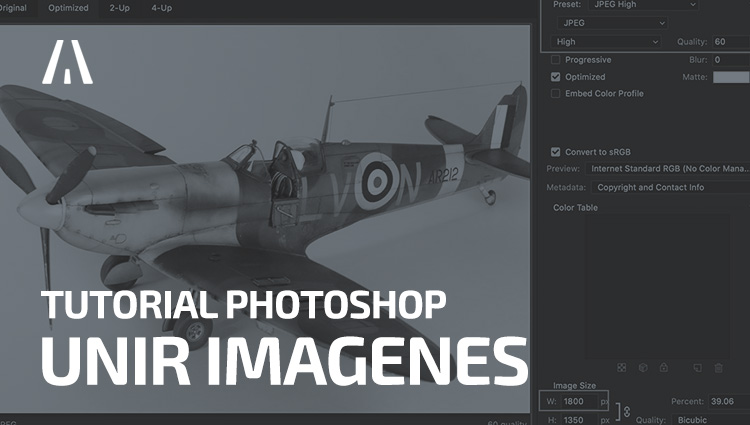Click the lock color icon in Color Table

[664, 368]
